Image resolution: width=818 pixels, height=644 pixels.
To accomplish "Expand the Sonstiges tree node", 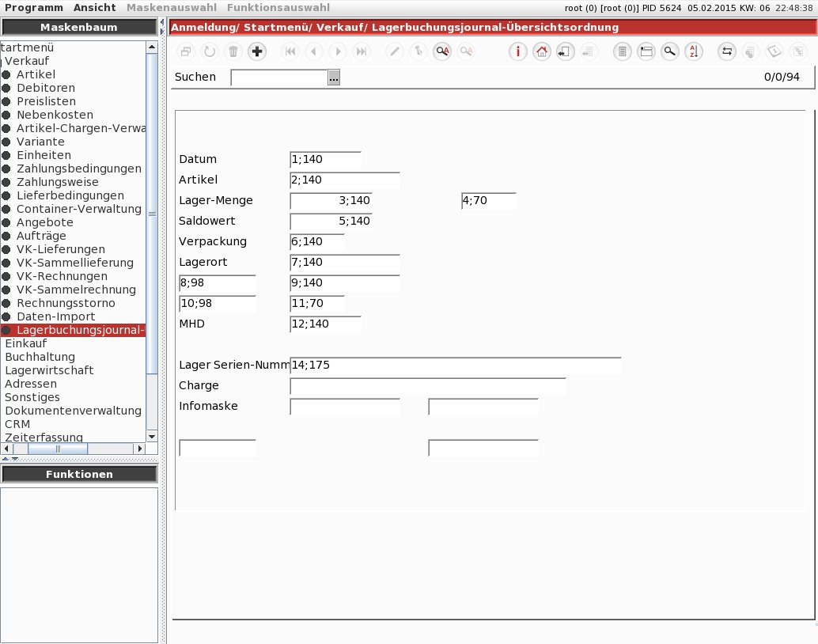I will pyautogui.click(x=32, y=397).
